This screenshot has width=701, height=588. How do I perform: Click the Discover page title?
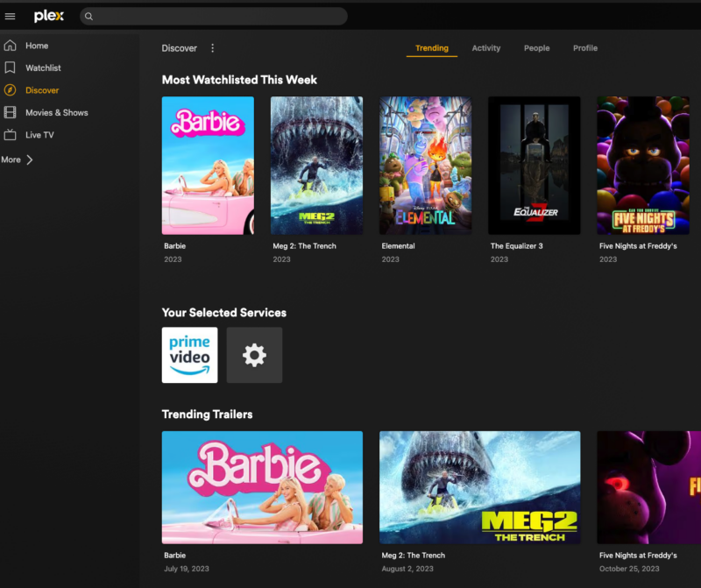(180, 48)
